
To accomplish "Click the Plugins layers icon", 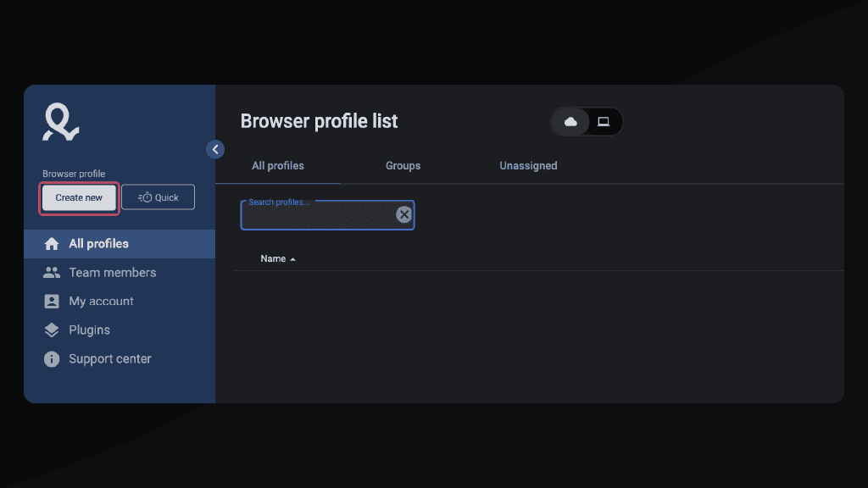I will [x=51, y=330].
